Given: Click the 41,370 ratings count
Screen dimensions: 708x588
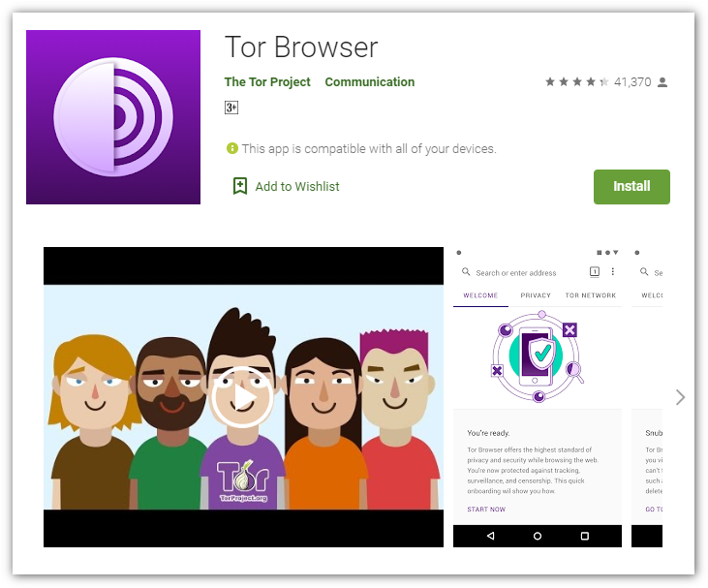Looking at the screenshot, I should 632,81.
